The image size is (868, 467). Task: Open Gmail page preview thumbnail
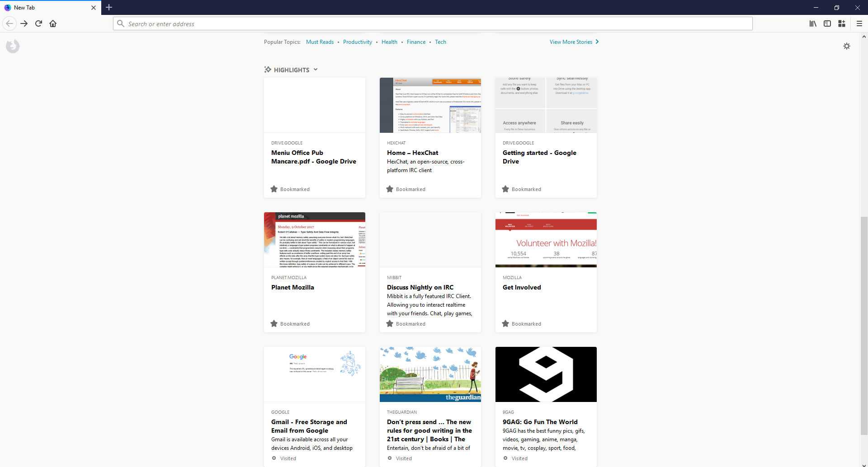[x=315, y=374]
